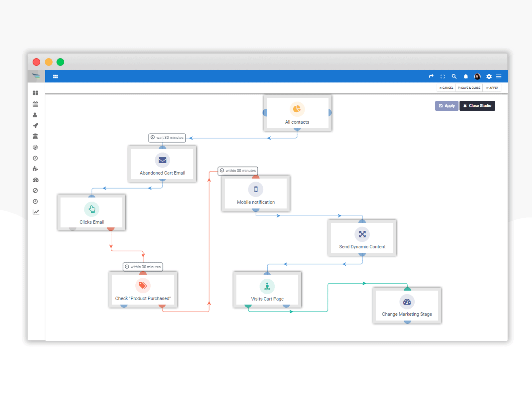This screenshot has height=399, width=532.
Task: Open the calendar icon in sidebar
Action: [x=36, y=104]
